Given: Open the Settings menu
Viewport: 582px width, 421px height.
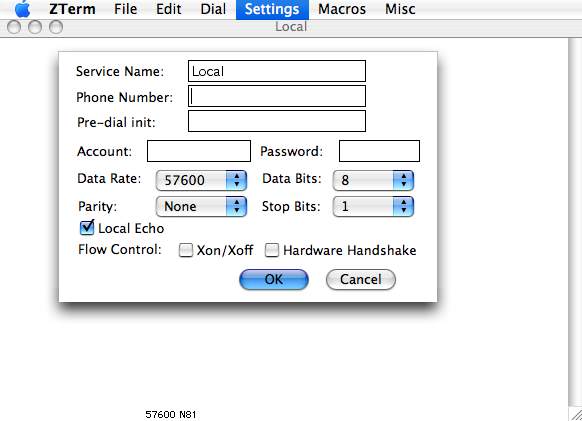Looking at the screenshot, I should [272, 9].
